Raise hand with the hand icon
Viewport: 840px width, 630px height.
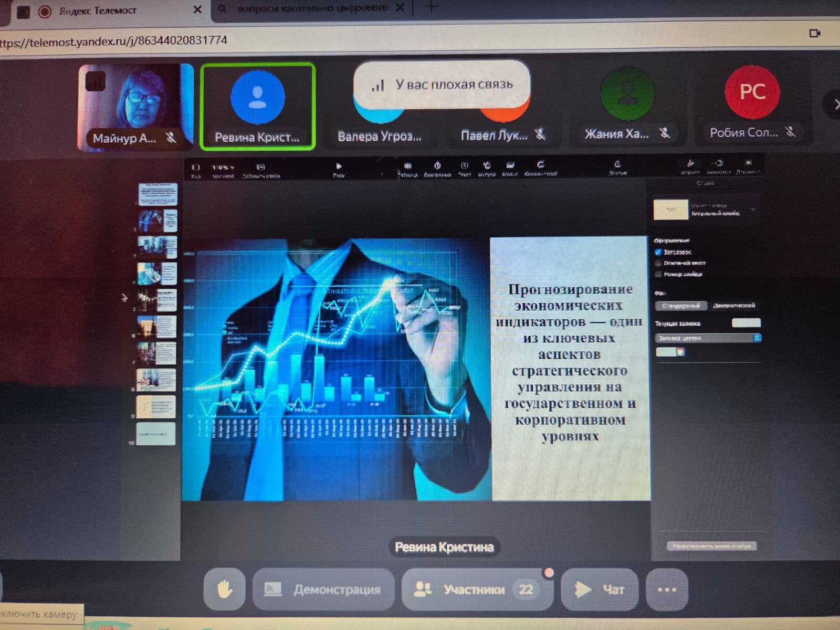click(224, 589)
